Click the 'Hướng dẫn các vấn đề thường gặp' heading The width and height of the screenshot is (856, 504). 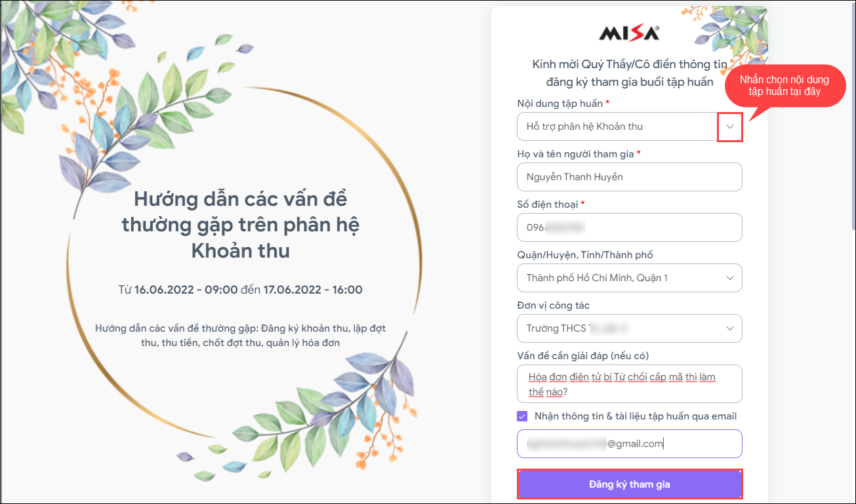tap(241, 223)
